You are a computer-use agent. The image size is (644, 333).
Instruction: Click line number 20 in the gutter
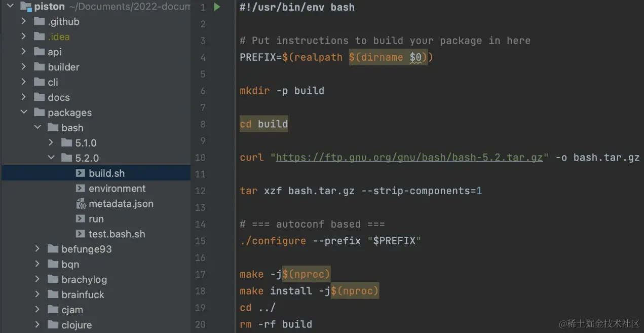click(x=200, y=324)
